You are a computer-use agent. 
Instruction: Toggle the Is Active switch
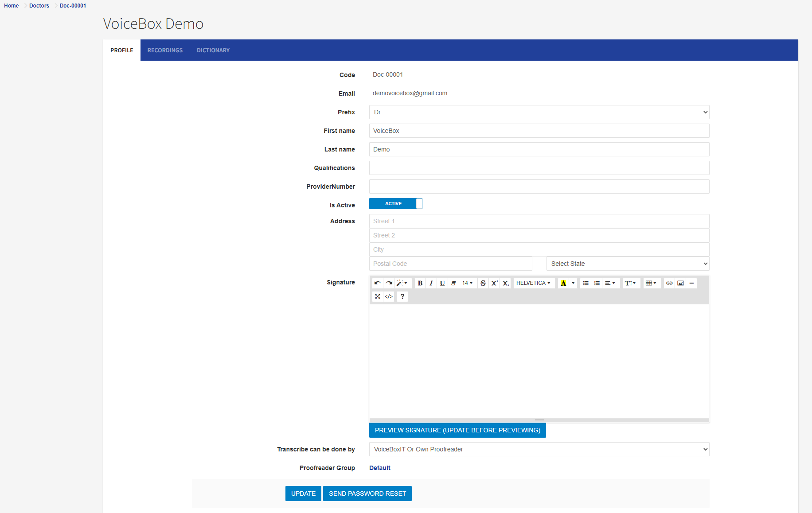(396, 204)
